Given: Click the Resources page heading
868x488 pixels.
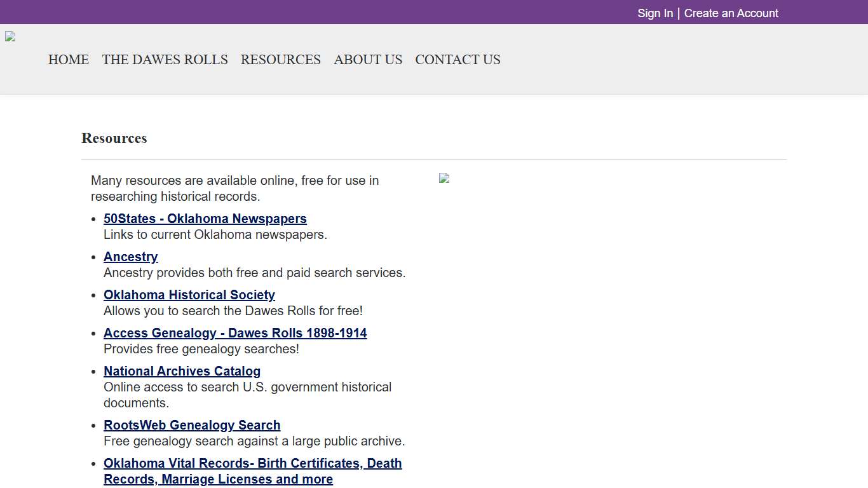Looking at the screenshot, I should pos(114,138).
